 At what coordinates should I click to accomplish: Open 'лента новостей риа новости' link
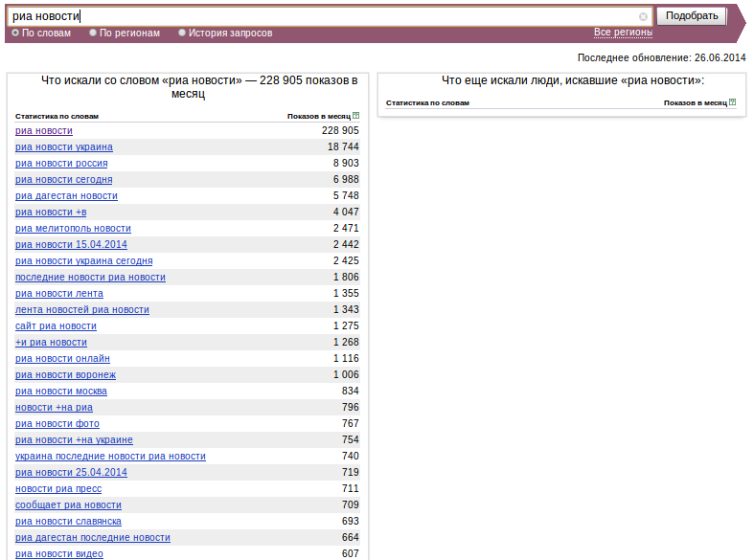click(82, 310)
